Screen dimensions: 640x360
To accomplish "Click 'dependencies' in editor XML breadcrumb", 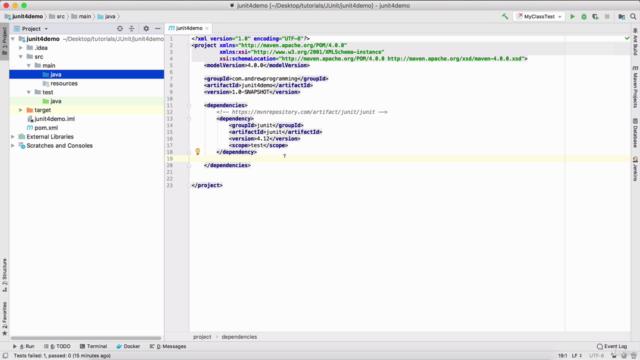I will point(239,337).
